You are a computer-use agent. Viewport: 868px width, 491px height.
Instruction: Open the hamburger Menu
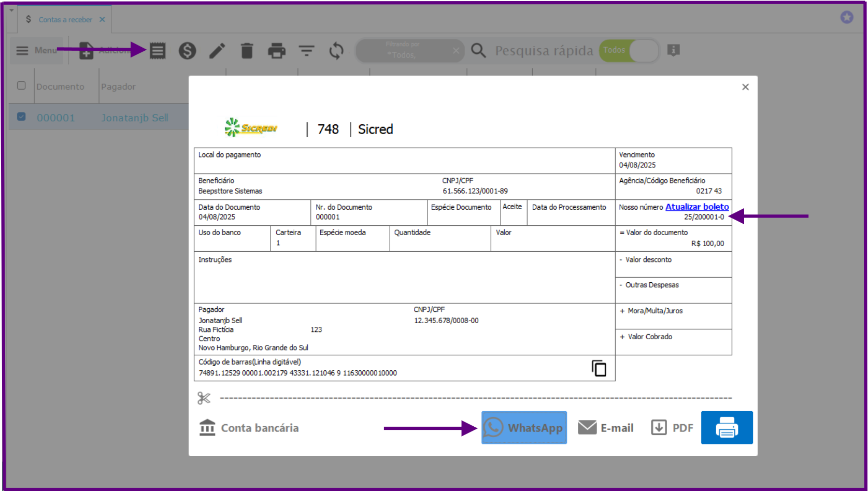[36, 51]
